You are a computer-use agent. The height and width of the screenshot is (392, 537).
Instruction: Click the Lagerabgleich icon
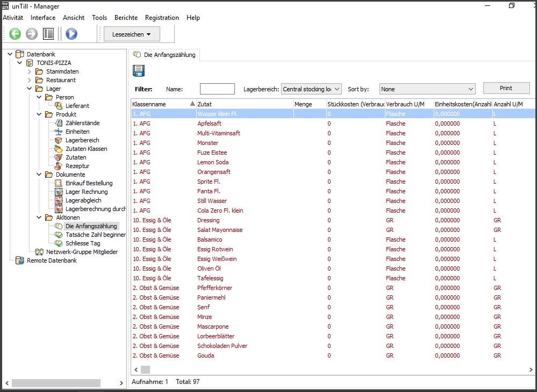59,200
